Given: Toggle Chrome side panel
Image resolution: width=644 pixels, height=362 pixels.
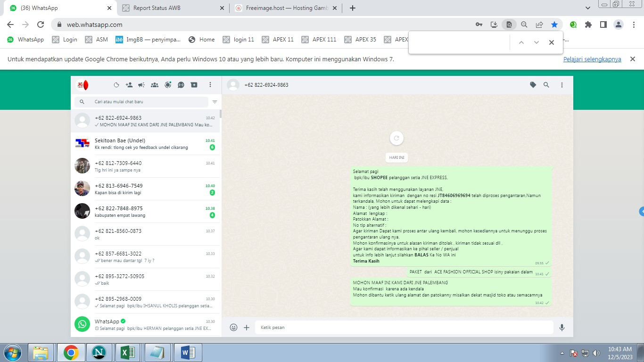Looking at the screenshot, I should click(603, 25).
